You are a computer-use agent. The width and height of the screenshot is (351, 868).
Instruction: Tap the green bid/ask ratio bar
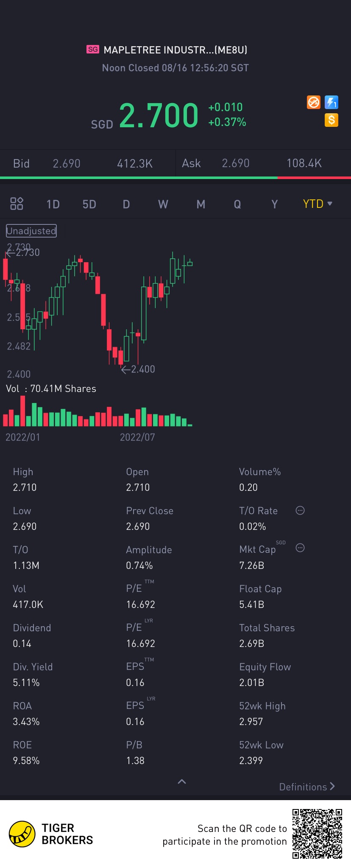[139, 178]
